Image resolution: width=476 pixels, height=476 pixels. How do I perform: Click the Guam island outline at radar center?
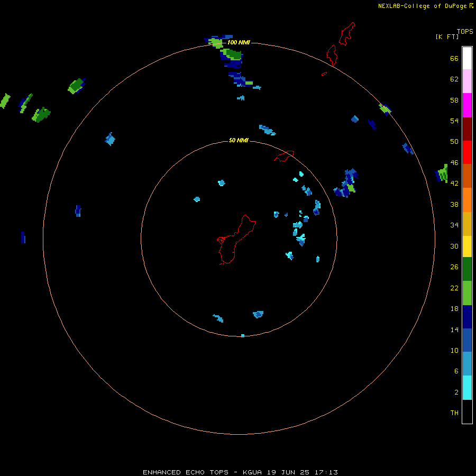[x=236, y=240]
